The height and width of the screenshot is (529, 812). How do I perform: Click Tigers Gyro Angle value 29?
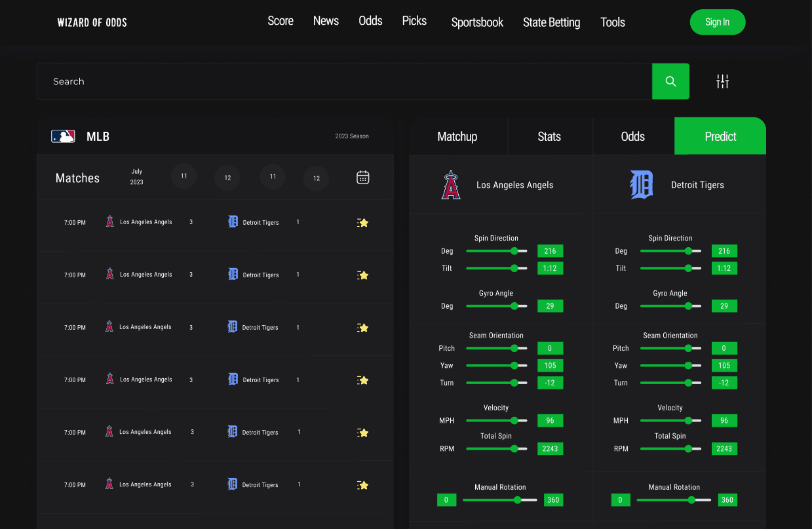pyautogui.click(x=724, y=306)
